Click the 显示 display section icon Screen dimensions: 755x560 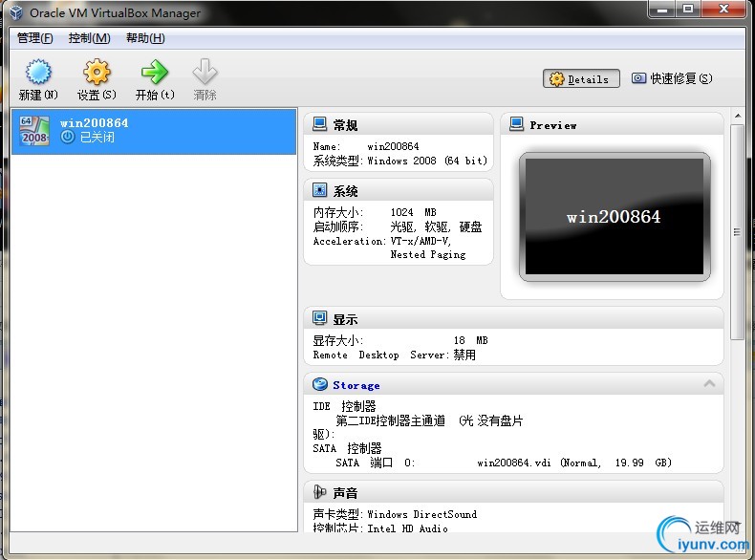319,318
